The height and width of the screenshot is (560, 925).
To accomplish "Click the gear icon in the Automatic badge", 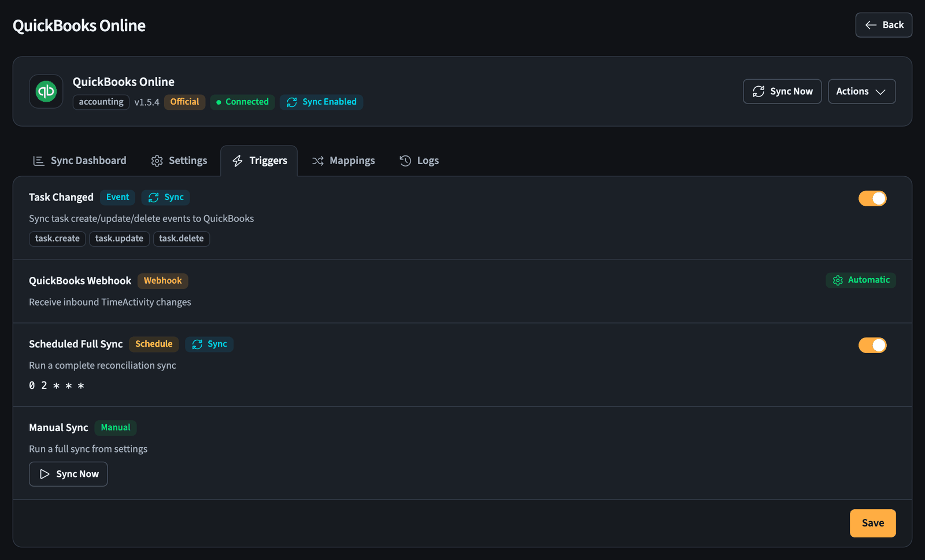I will [838, 280].
